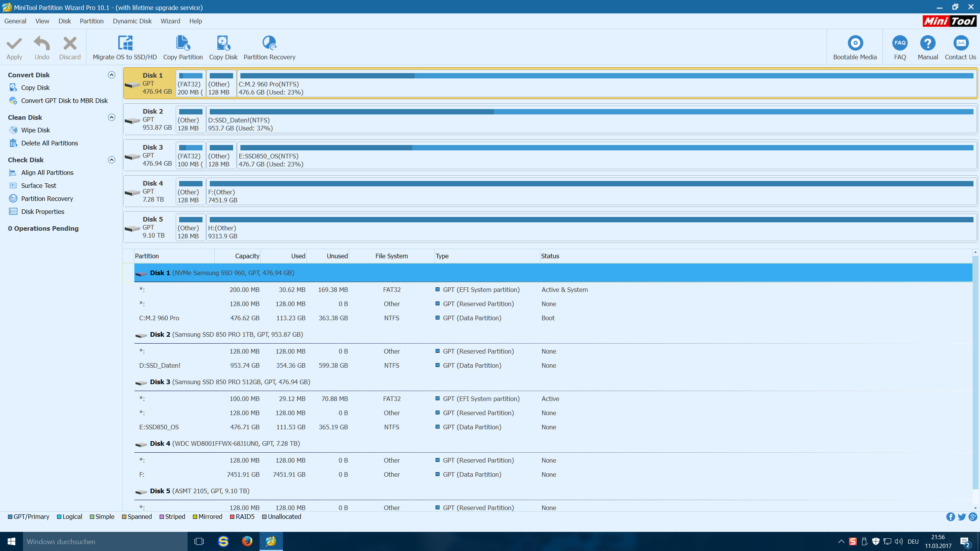Click the Copy Disk toolbar icon
The height and width of the screenshot is (551, 980).
(223, 43)
